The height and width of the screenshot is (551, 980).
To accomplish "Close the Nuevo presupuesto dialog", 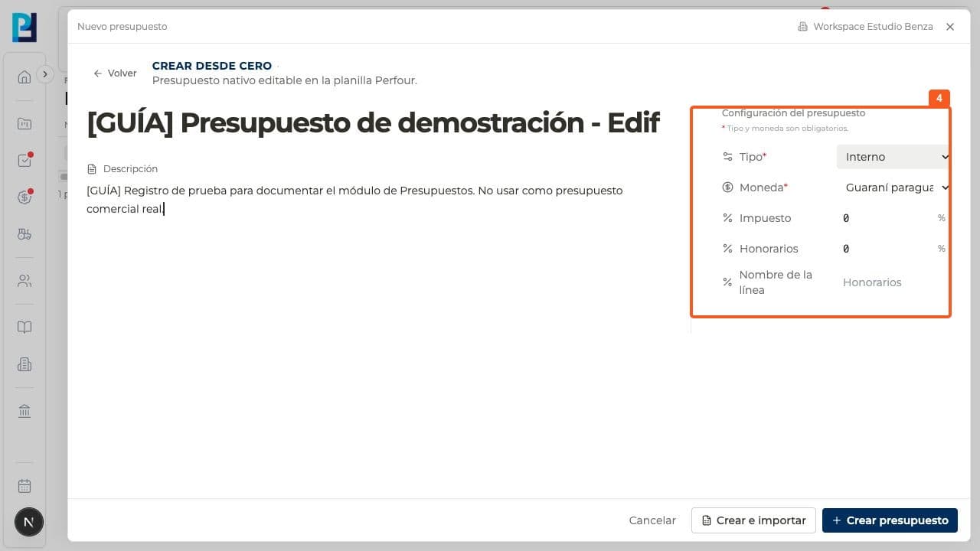I will coord(950,27).
